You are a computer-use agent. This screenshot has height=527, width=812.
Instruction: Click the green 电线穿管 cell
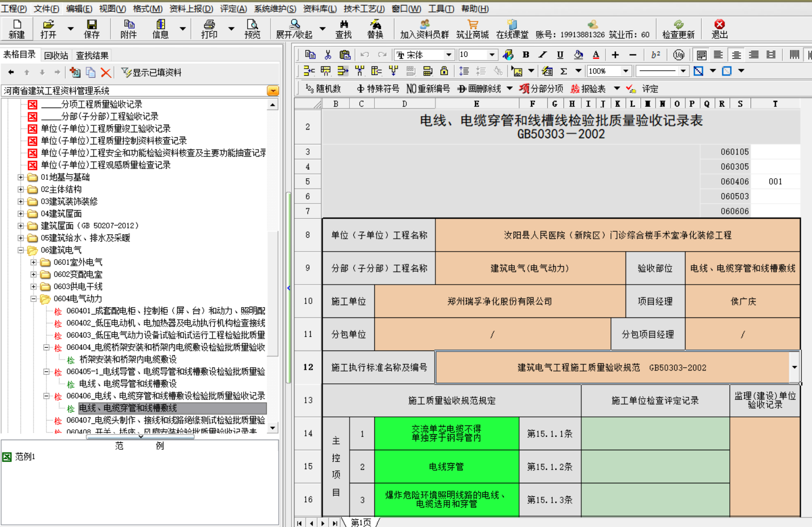446,467
